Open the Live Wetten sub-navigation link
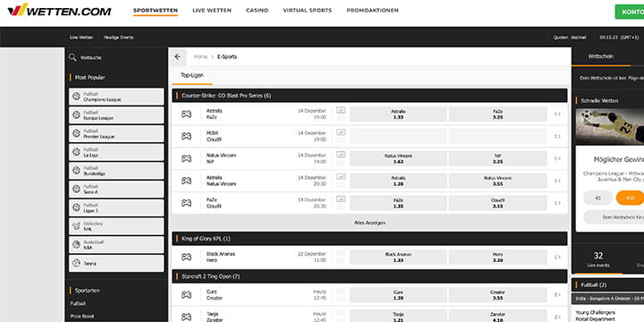 click(81, 38)
